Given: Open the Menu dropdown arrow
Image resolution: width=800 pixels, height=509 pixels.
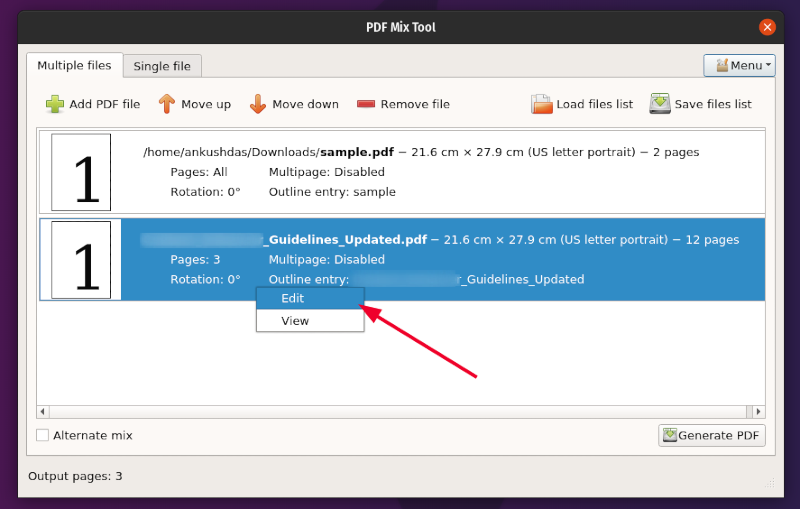Looking at the screenshot, I should tap(768, 66).
